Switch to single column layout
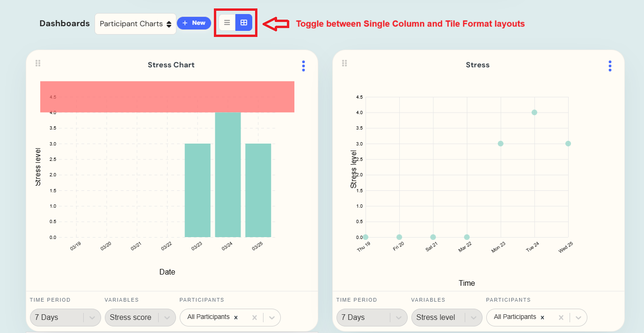The image size is (644, 333). [227, 22]
